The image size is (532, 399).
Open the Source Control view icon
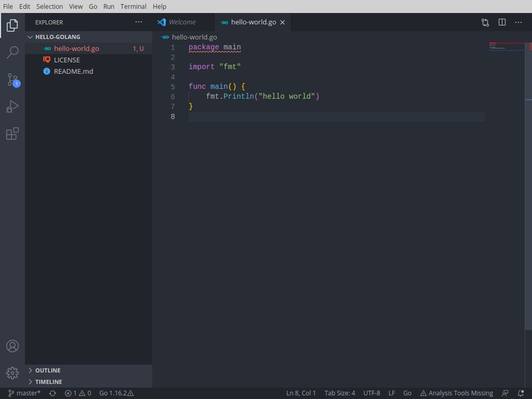pos(13,80)
